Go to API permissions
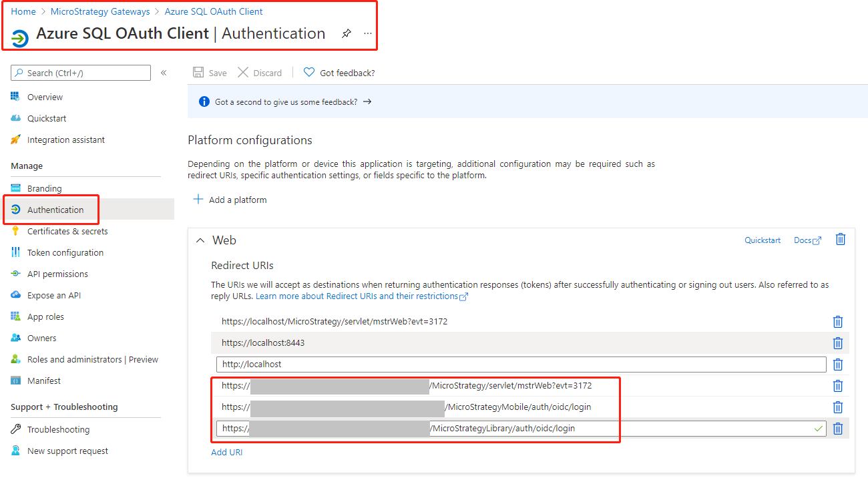This screenshot has width=868, height=482. (57, 274)
